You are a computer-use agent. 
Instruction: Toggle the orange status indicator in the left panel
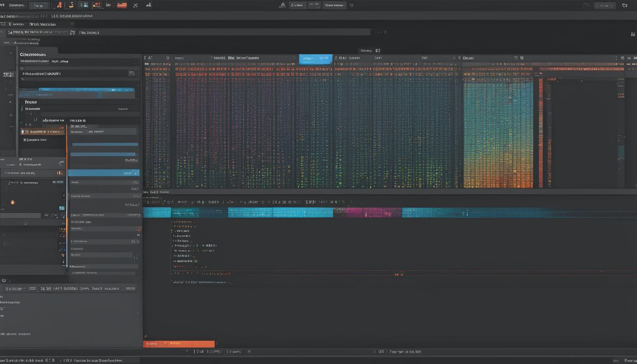(x=13, y=202)
